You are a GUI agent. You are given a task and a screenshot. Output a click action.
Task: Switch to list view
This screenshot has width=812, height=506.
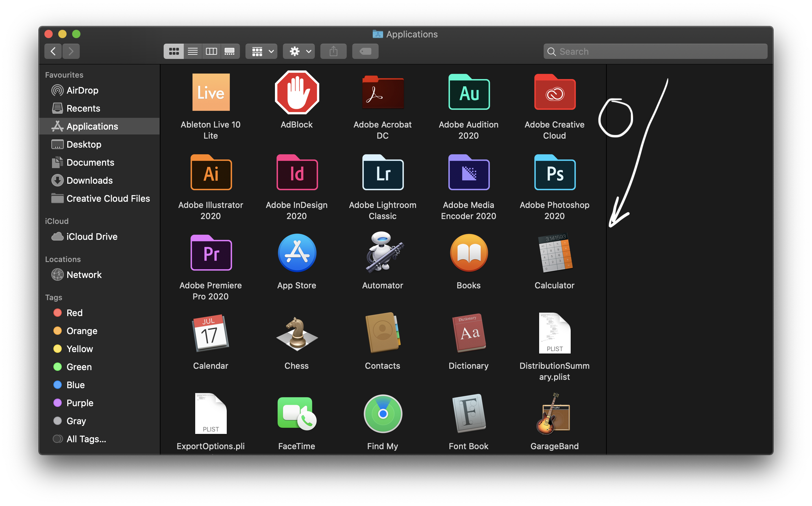pos(192,51)
